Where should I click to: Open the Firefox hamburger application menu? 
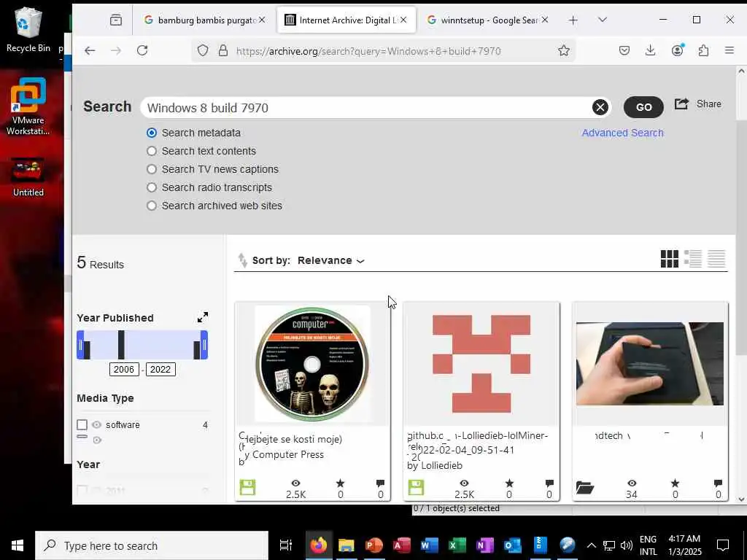pos(729,50)
